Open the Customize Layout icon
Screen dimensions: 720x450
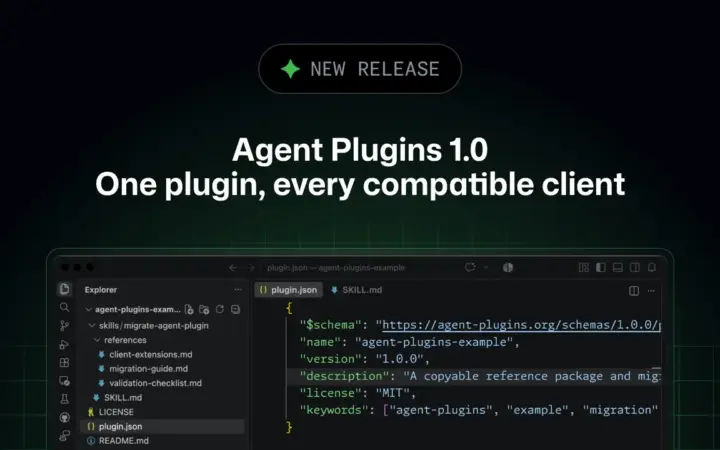click(584, 267)
